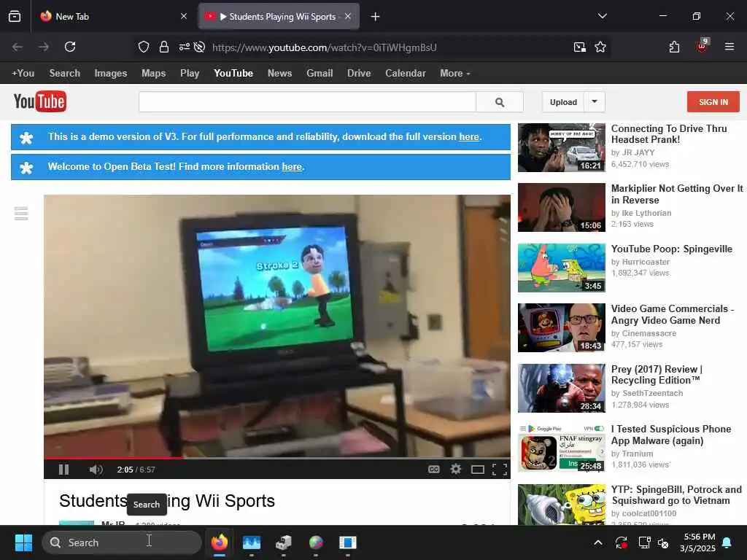Click the site security padlock icon

[x=164, y=47]
